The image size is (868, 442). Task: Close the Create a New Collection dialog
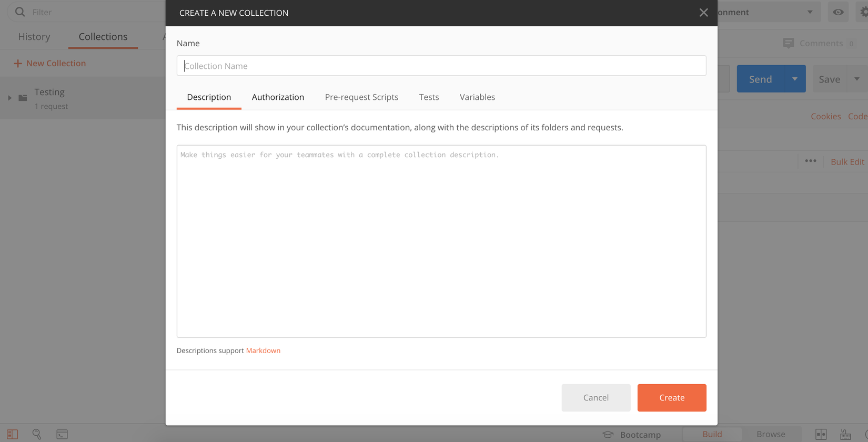pyautogui.click(x=703, y=13)
